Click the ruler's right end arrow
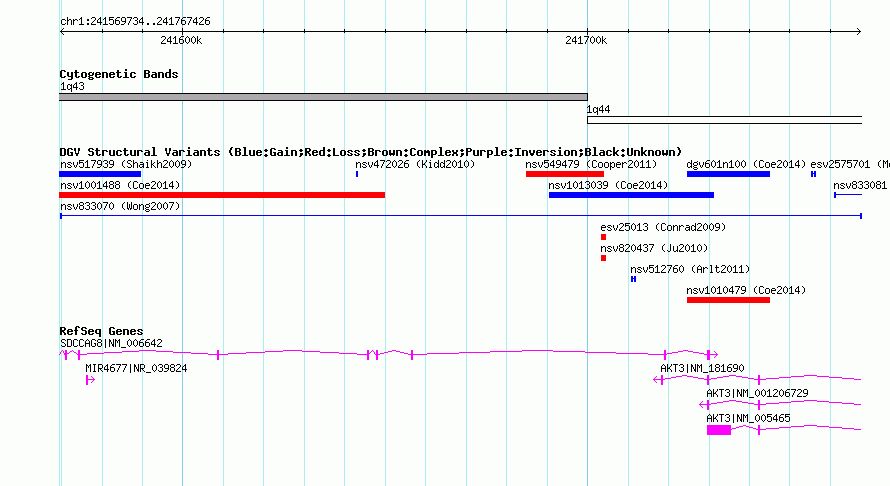Image resolution: width=890 pixels, height=486 pixels. click(x=859, y=31)
